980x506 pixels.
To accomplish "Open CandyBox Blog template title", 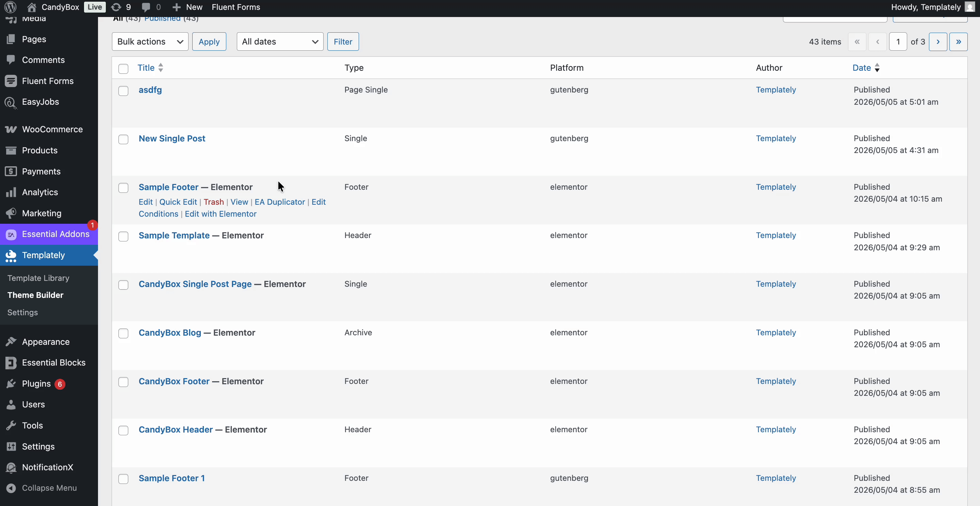I will pos(170,333).
